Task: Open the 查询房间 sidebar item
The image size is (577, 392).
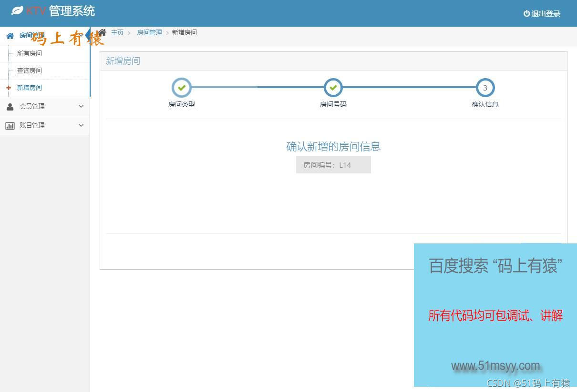Action: click(x=30, y=70)
